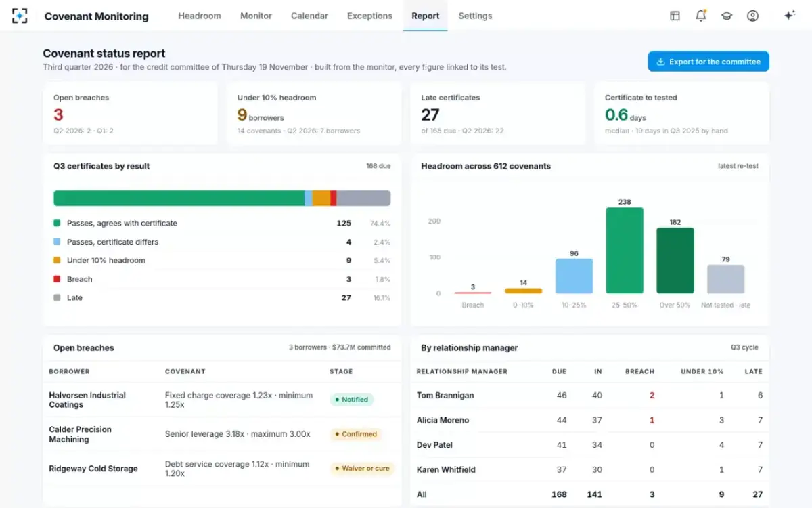Sort by the RELATIONSHIP MANAGER column header
The image size is (812, 508).
click(x=461, y=371)
